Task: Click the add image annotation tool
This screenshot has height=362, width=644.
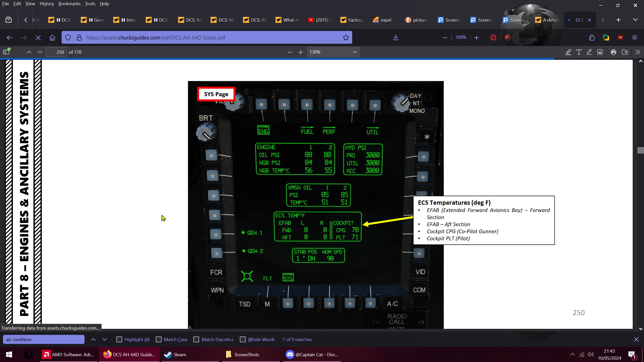Action: pyautogui.click(x=600, y=52)
